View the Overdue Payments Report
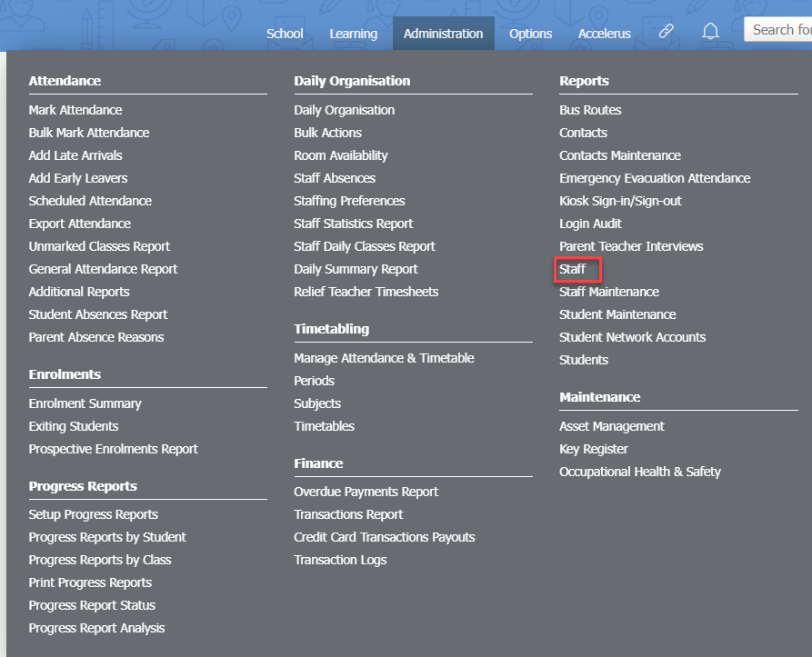This screenshot has height=657, width=812. pyautogui.click(x=366, y=491)
